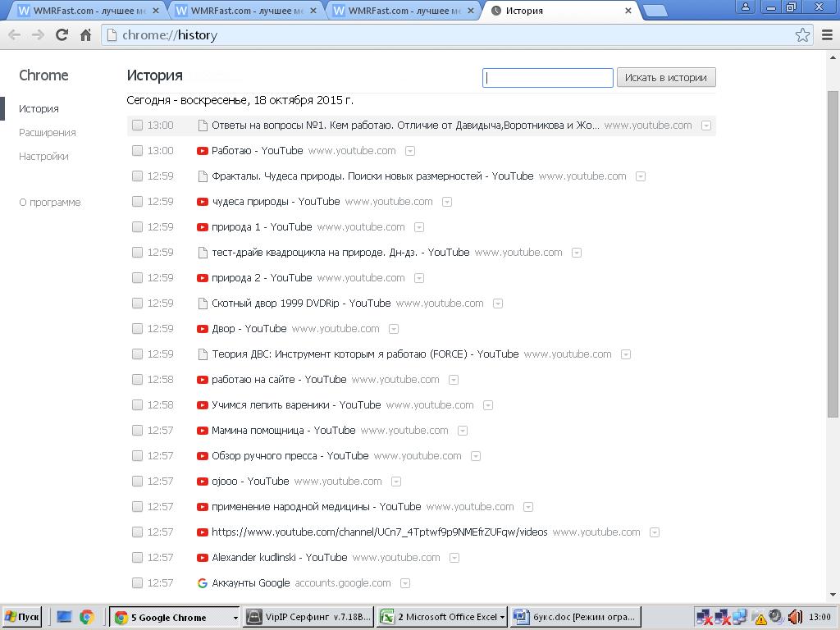Click the YouTube icon of 'Учимся лепить вареники' entry
The height and width of the screenshot is (630, 840).
(x=203, y=405)
